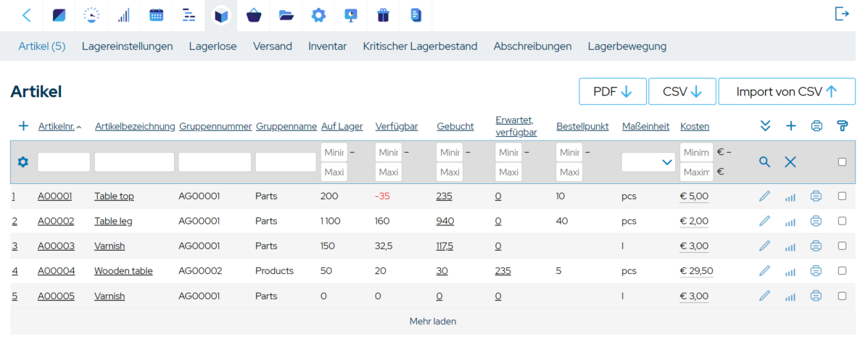Click the logout icon at top right
Viewport: 868px width, 347px height.
tap(842, 14)
